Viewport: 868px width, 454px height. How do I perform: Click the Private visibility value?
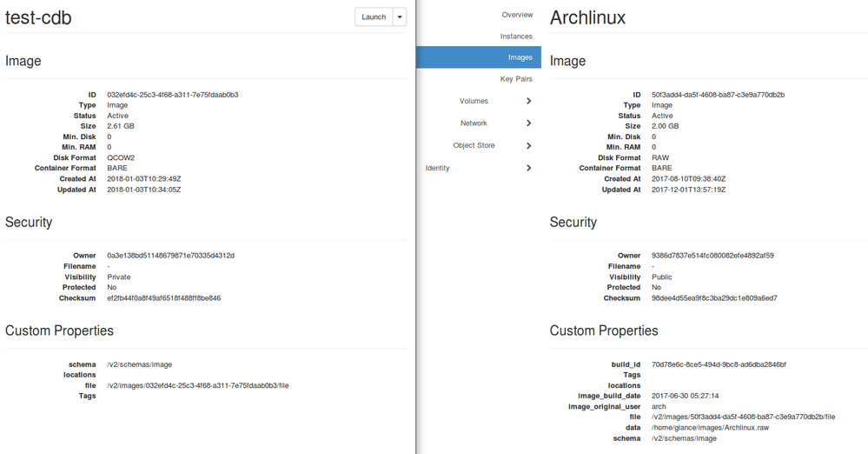click(x=119, y=277)
